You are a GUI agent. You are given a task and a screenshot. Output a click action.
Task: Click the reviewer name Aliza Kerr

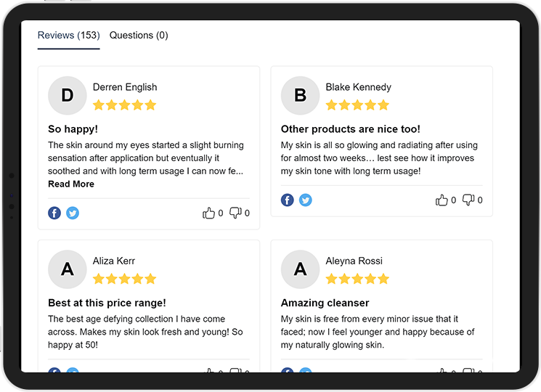[114, 261]
